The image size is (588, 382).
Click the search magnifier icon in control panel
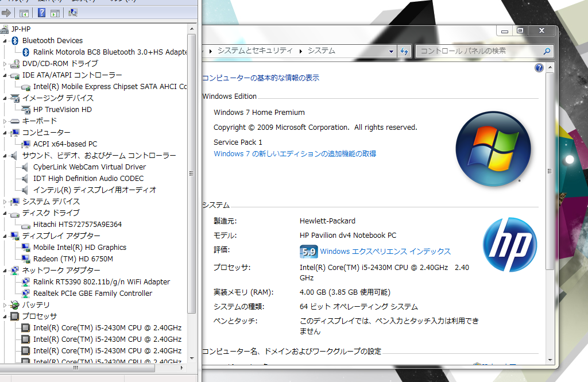(x=547, y=51)
